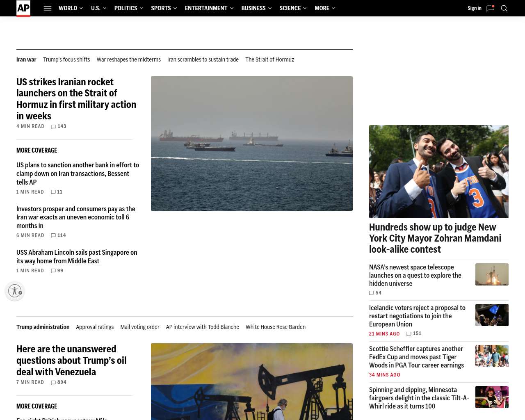525x420 pixels.
Task: Expand the More menu chevron
Action: (333, 8)
